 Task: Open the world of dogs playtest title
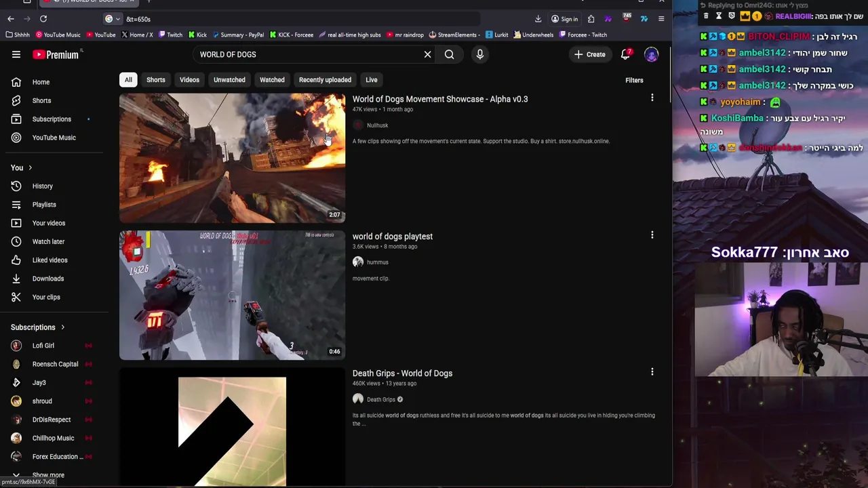393,237
